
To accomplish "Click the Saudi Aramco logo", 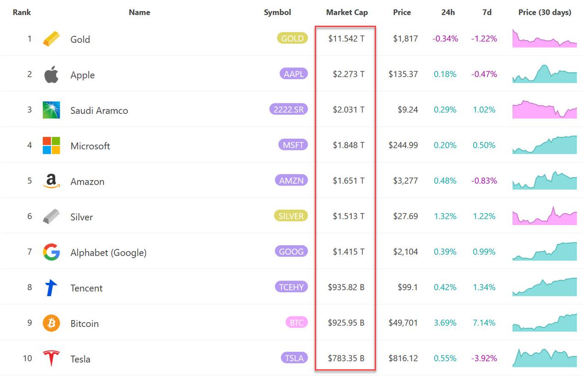I will tap(51, 110).
